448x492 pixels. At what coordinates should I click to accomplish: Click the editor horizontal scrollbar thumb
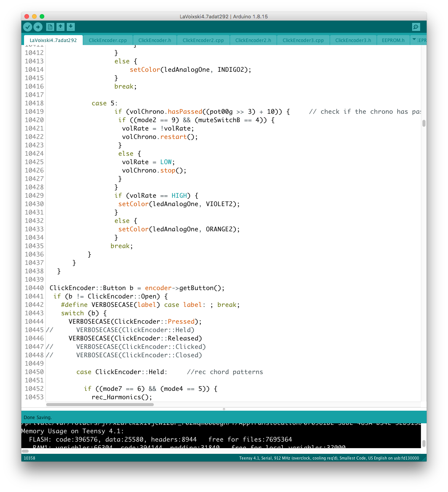pyautogui.click(x=100, y=404)
